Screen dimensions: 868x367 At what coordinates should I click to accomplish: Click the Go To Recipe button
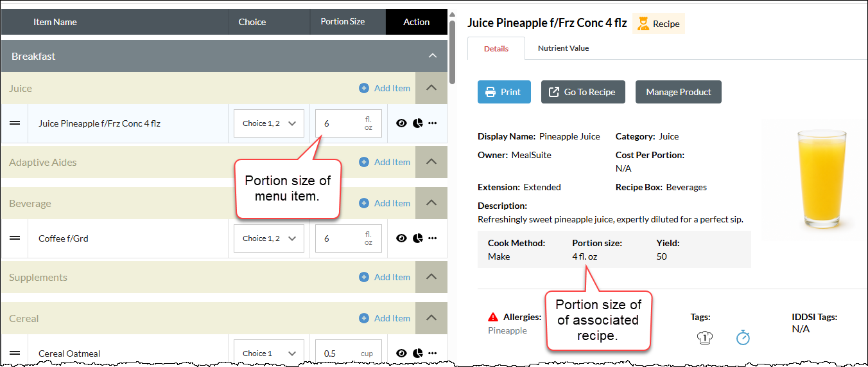click(x=583, y=92)
